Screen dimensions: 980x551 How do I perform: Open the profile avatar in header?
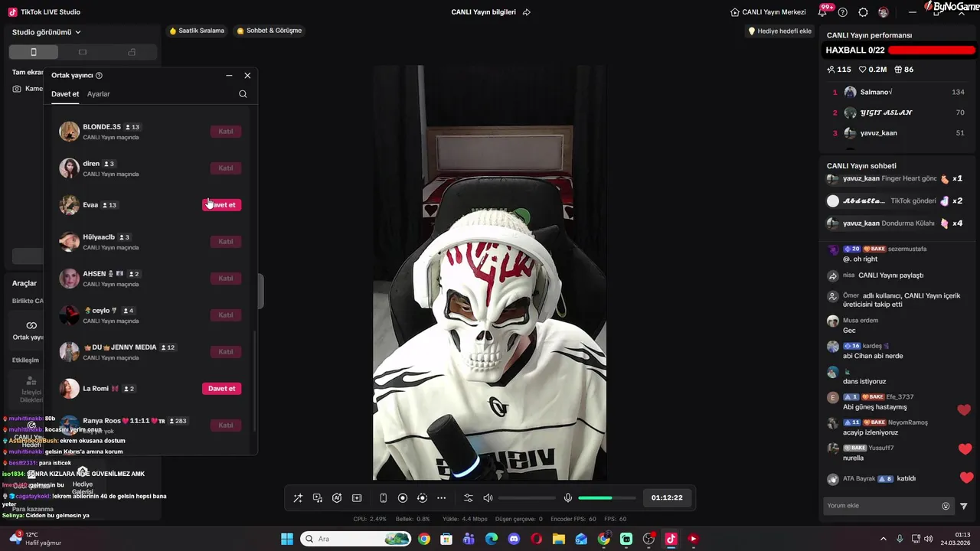click(884, 12)
